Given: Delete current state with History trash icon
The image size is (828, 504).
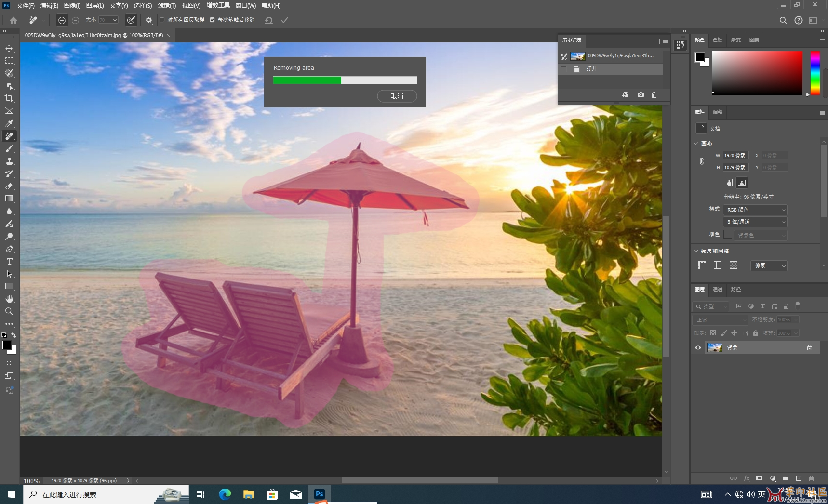Looking at the screenshot, I should pos(654,95).
